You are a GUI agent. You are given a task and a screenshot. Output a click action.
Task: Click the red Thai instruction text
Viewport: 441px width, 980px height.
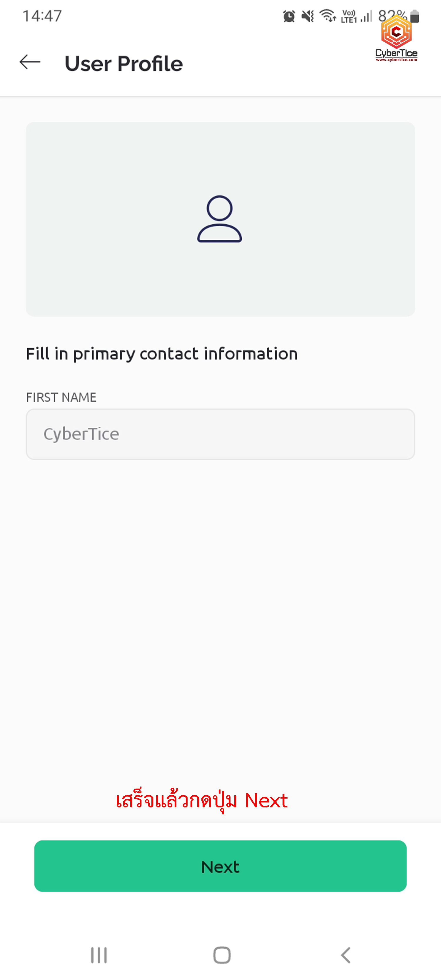point(202,800)
